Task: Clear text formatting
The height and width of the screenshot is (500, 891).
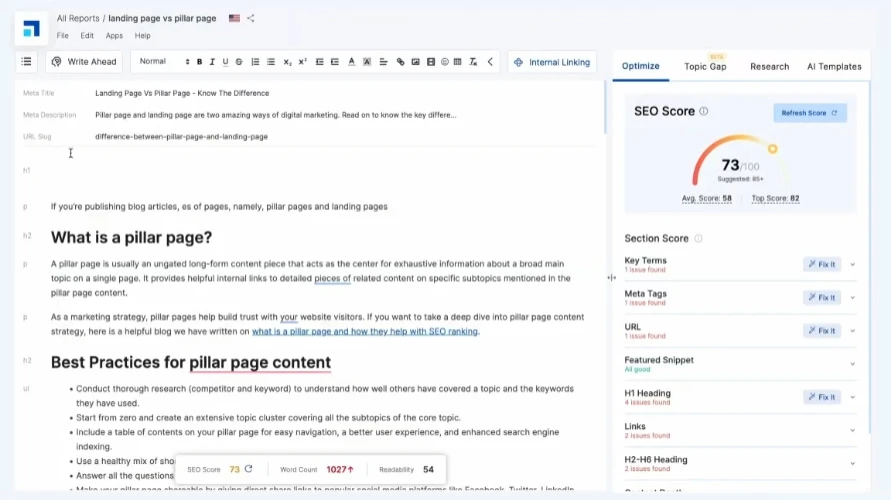Action: pos(473,62)
